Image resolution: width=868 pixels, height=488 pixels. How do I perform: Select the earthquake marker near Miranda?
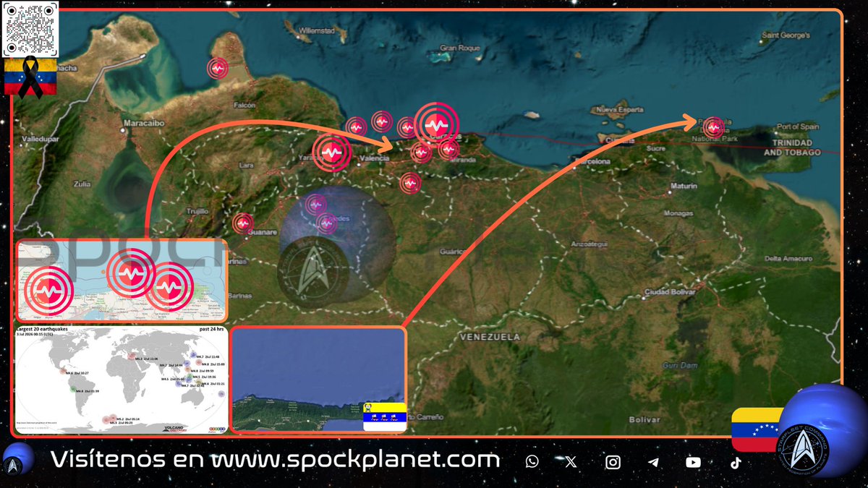(x=448, y=149)
